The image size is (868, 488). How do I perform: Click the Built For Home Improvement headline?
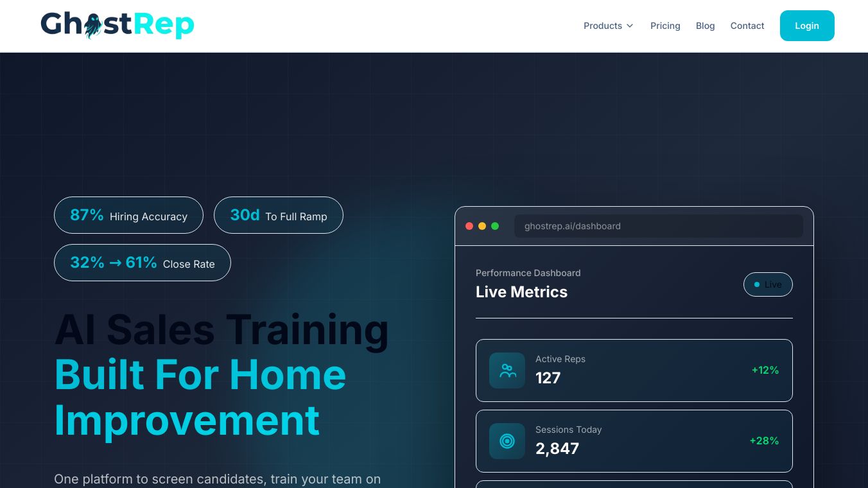pyautogui.click(x=200, y=397)
